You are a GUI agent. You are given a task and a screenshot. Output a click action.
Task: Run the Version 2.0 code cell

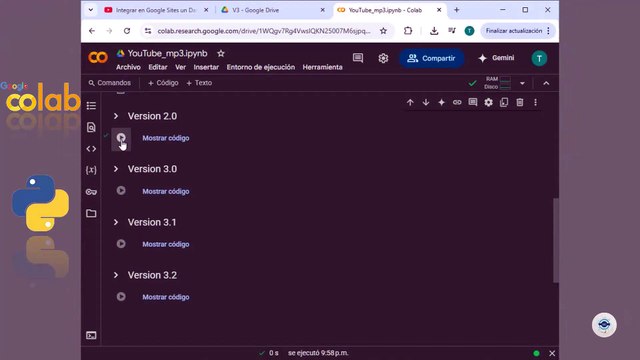[x=121, y=138]
